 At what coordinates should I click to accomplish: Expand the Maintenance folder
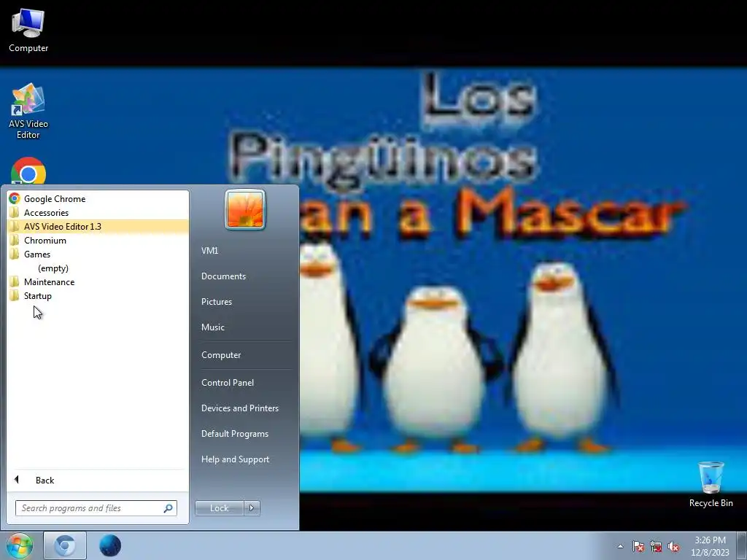pyautogui.click(x=98, y=282)
